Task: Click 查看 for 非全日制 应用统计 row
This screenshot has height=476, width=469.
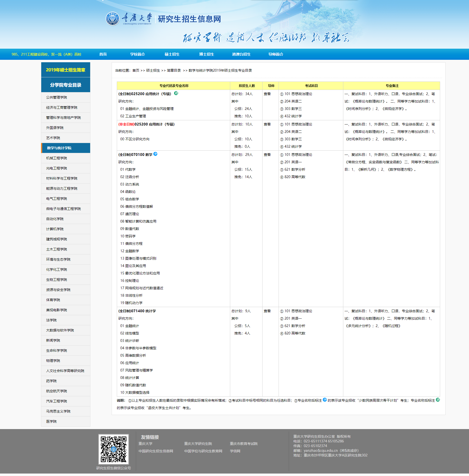Action: click(267, 124)
